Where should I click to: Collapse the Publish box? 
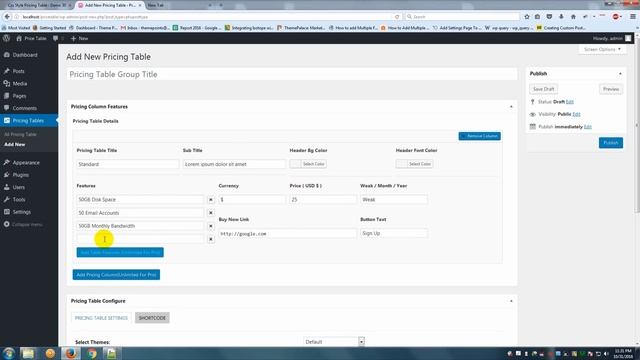(x=620, y=74)
